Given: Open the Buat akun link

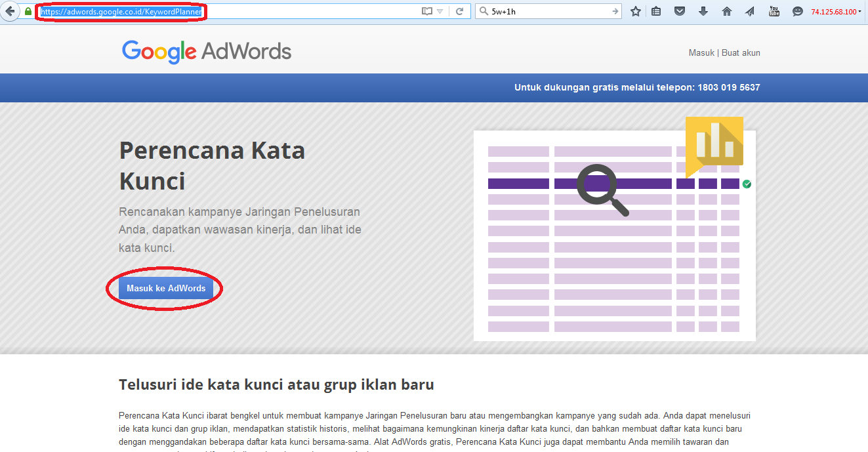Looking at the screenshot, I should pos(741,52).
